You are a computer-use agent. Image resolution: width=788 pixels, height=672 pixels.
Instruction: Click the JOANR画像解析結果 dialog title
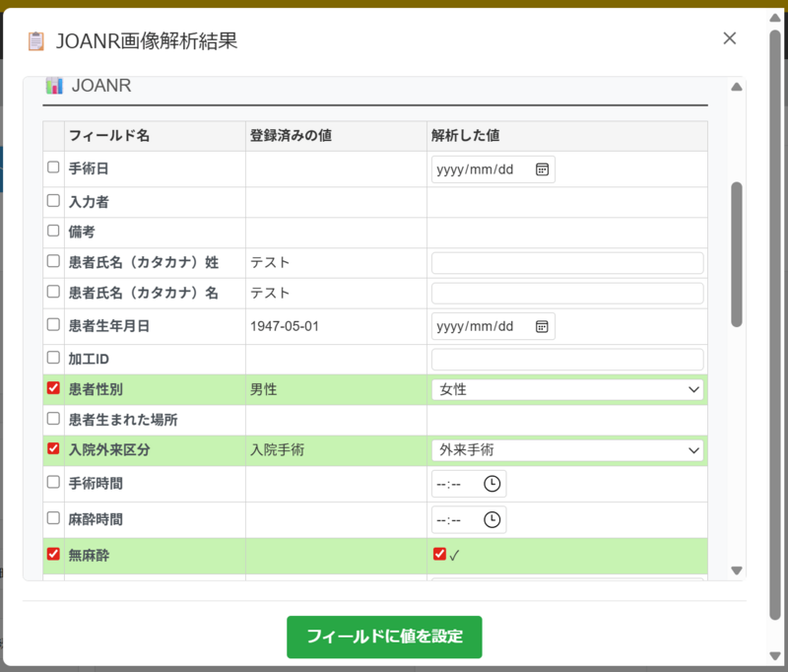146,41
